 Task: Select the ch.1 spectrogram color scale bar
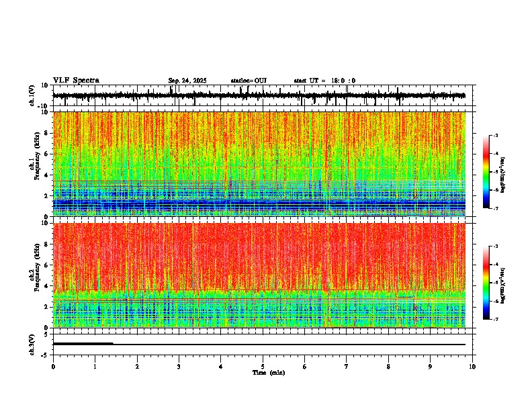(486, 172)
